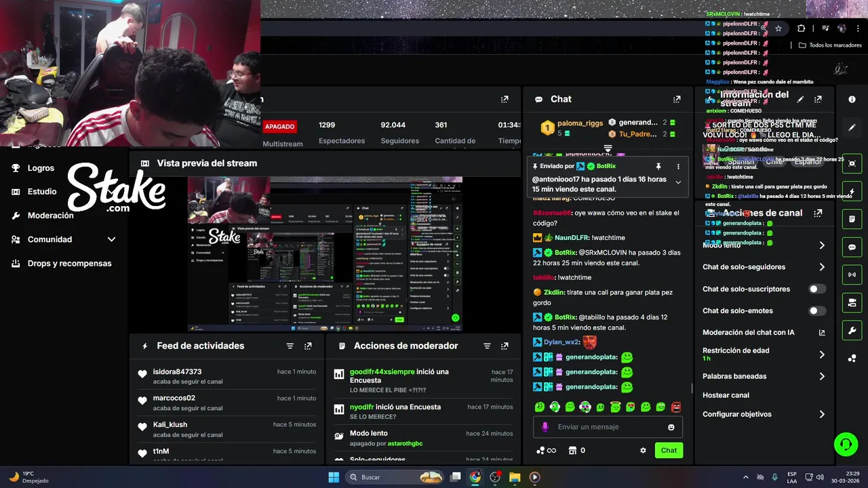868x488 pixels.
Task: Collapse the pinned message with the chevron
Action: (678, 182)
